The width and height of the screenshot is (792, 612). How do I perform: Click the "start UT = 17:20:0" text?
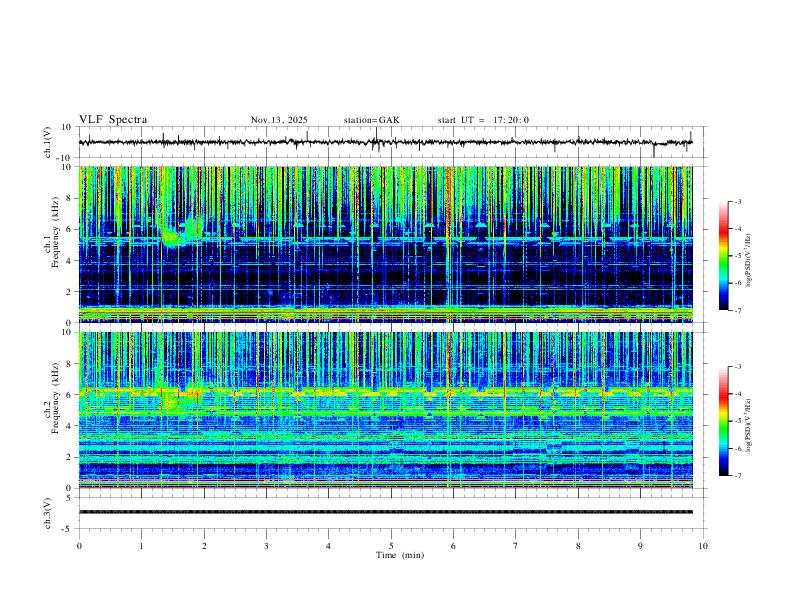coord(483,120)
